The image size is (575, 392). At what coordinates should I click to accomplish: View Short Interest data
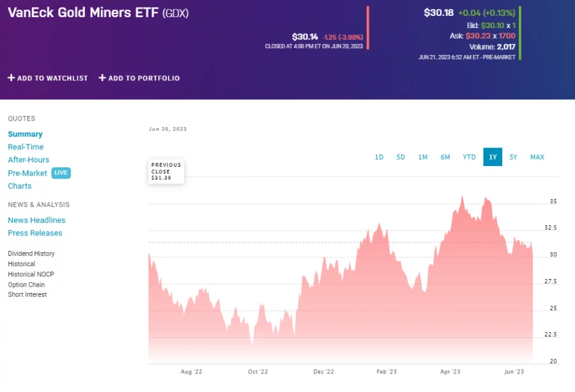[x=27, y=294]
